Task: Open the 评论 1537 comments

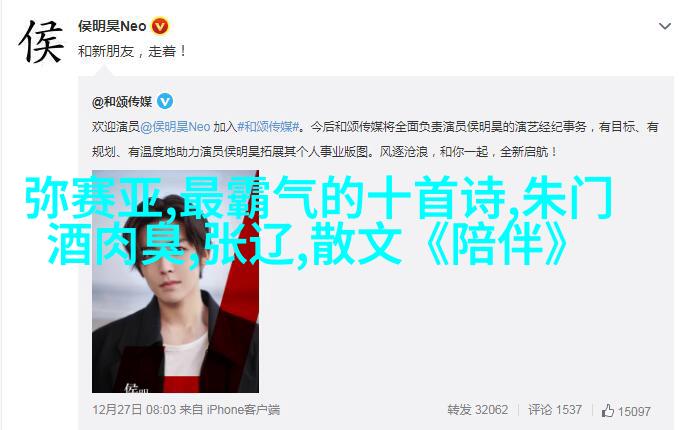Action: [x=555, y=410]
